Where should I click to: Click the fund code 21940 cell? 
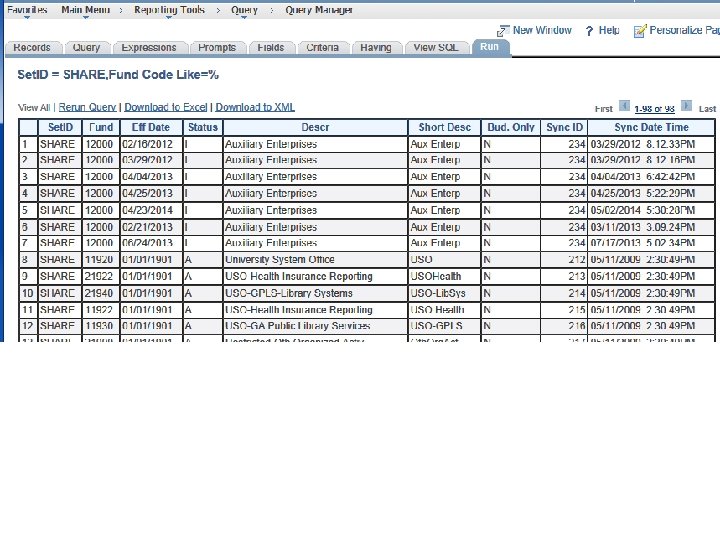tap(101, 293)
